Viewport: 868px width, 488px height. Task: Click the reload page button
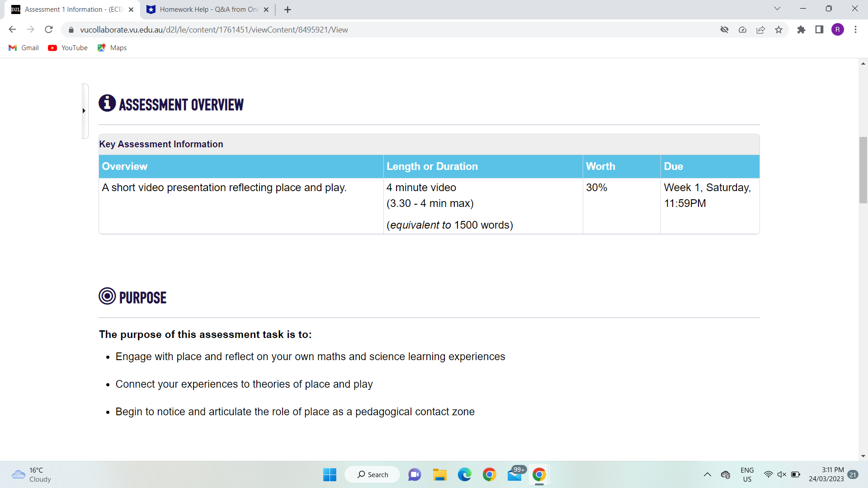pos(49,30)
